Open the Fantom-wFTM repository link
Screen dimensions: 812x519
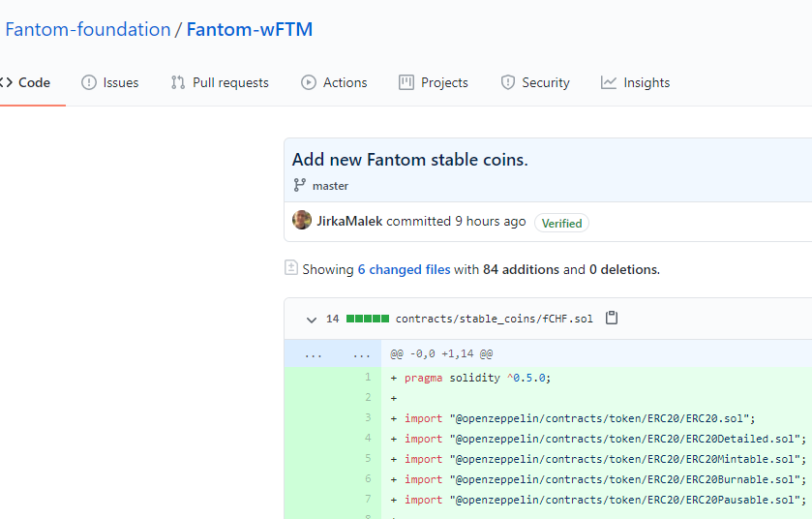tap(250, 29)
